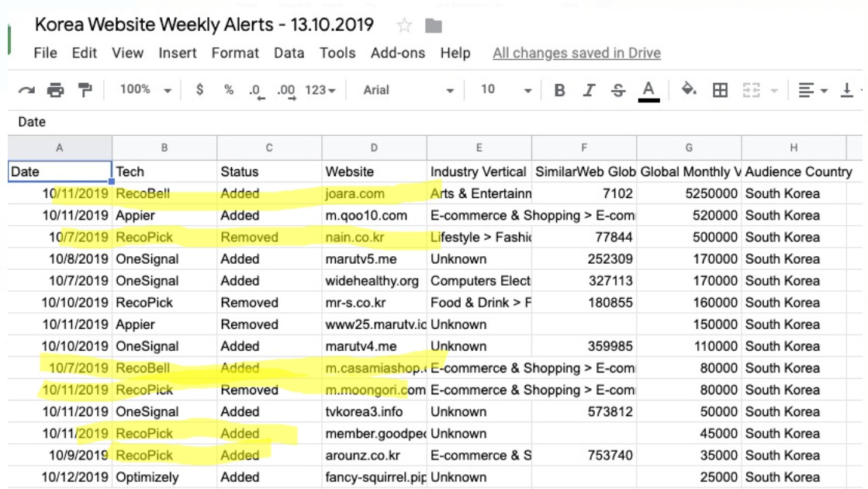
Task: Open the Data menu
Action: (x=289, y=53)
